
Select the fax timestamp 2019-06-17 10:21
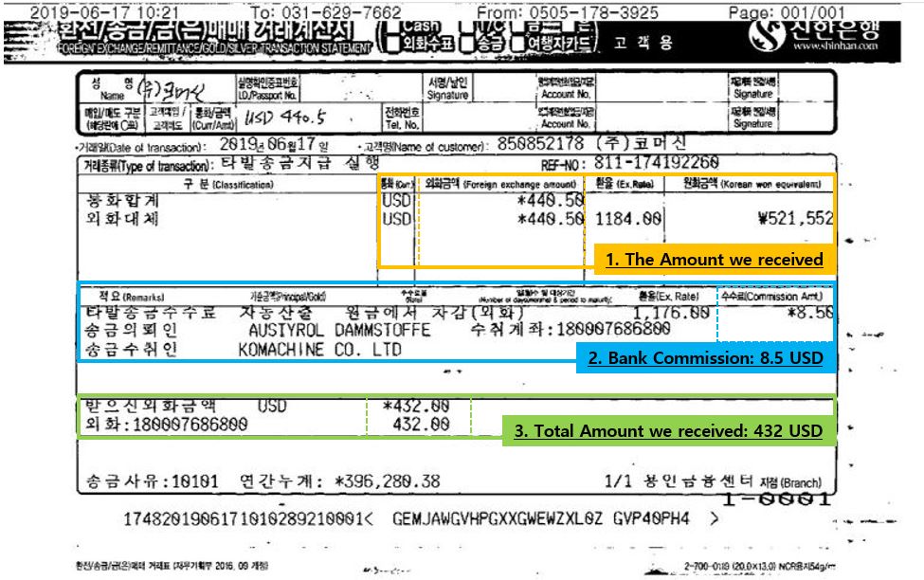(103, 12)
